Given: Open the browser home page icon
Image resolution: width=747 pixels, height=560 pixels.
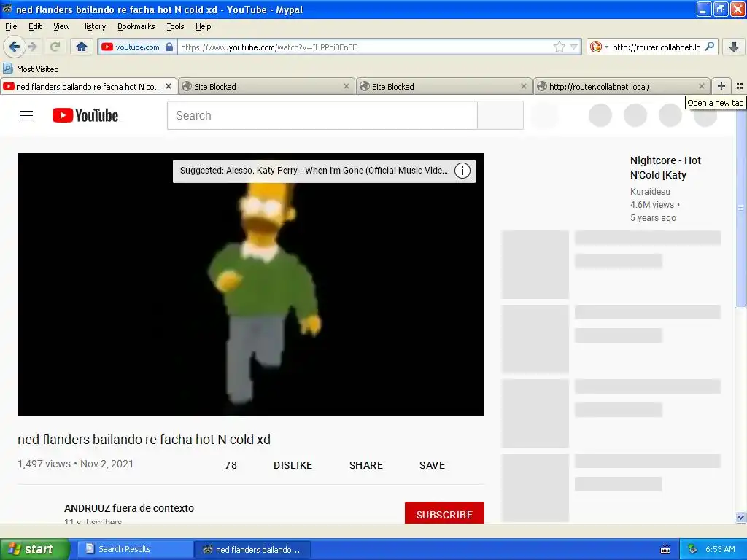Looking at the screenshot, I should (82, 47).
